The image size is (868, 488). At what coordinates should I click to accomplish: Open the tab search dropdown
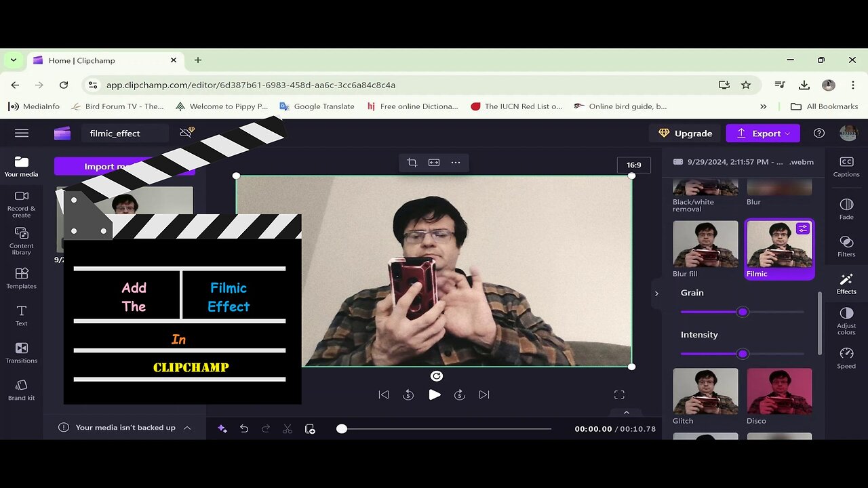13,60
